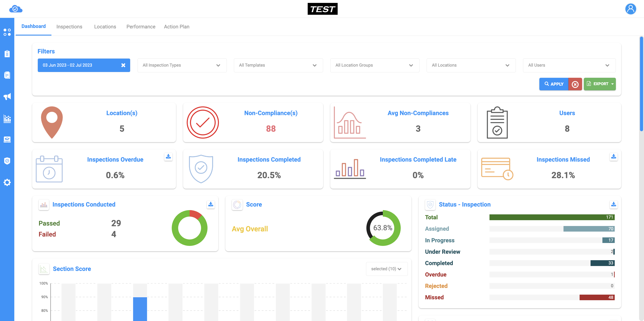
Task: Expand the All Users dropdown
Action: point(569,65)
